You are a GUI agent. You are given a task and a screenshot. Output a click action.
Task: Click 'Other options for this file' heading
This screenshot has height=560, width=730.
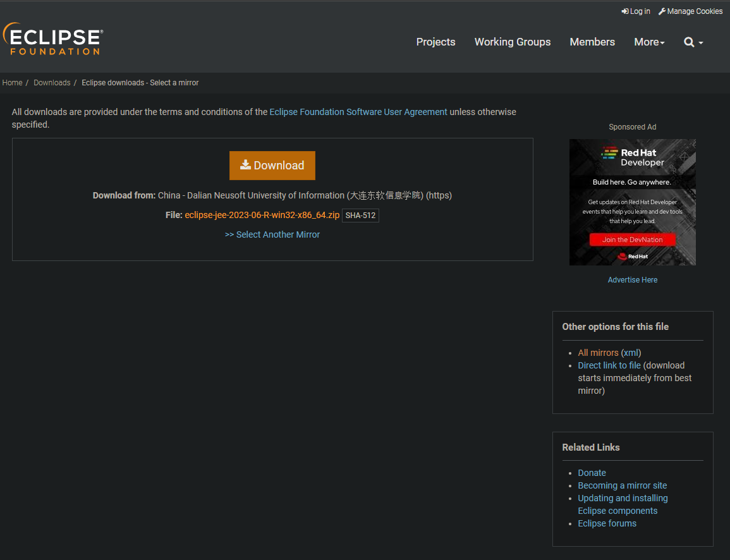[x=615, y=327]
